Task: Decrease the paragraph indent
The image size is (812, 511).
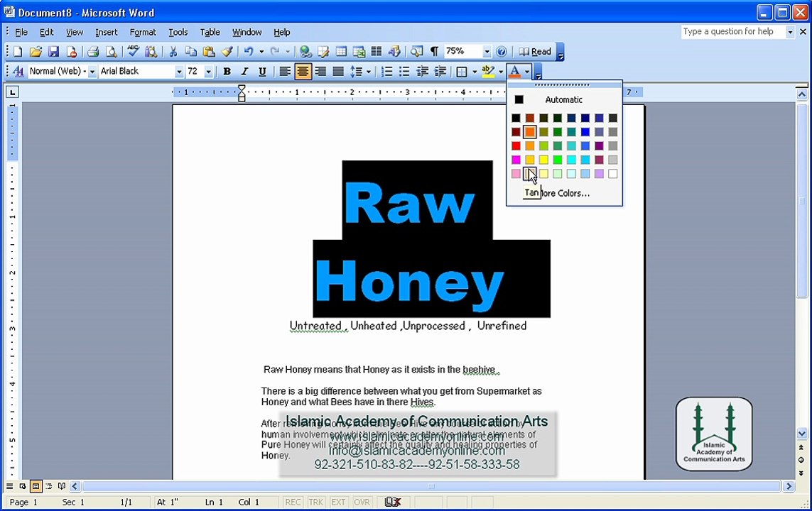Action: pos(422,72)
